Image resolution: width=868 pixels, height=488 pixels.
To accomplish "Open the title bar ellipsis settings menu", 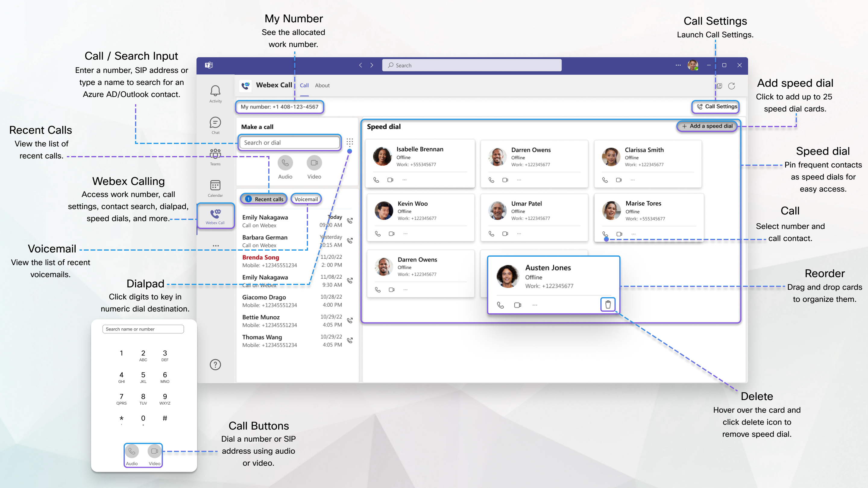I will pos(678,65).
